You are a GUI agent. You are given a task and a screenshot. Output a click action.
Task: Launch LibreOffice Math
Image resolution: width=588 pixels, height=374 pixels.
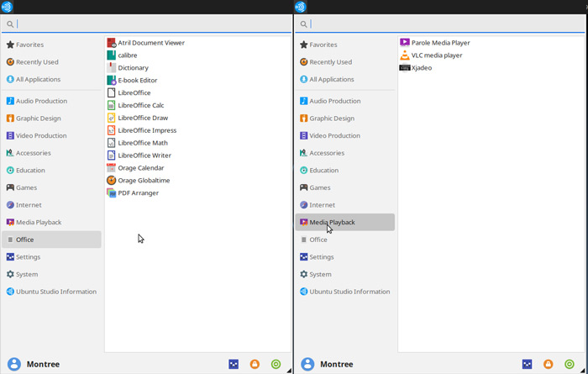click(x=137, y=143)
